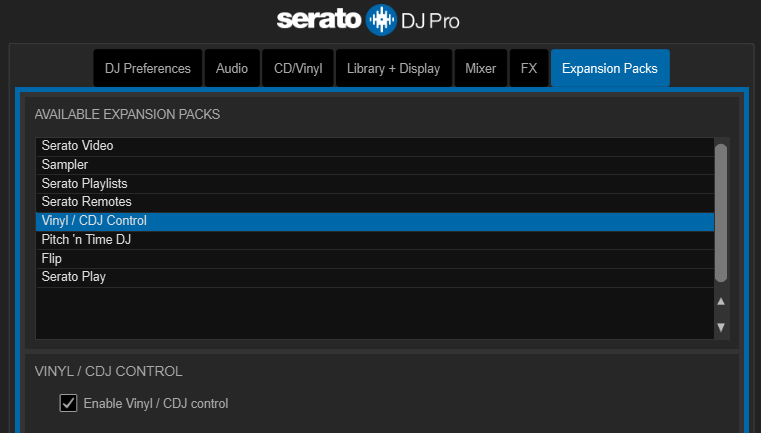Select Serato Video expansion pack
761x433 pixels.
pos(77,146)
